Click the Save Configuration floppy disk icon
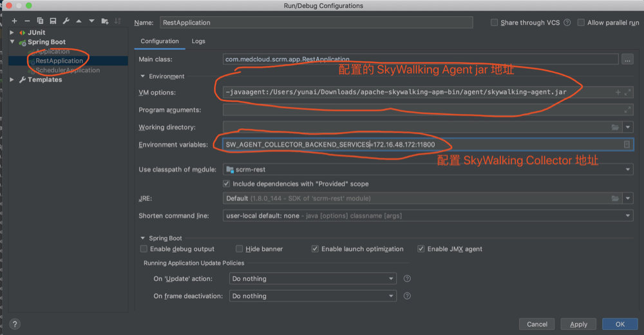Screen dimensions: 644x335 pyautogui.click(x=53, y=21)
